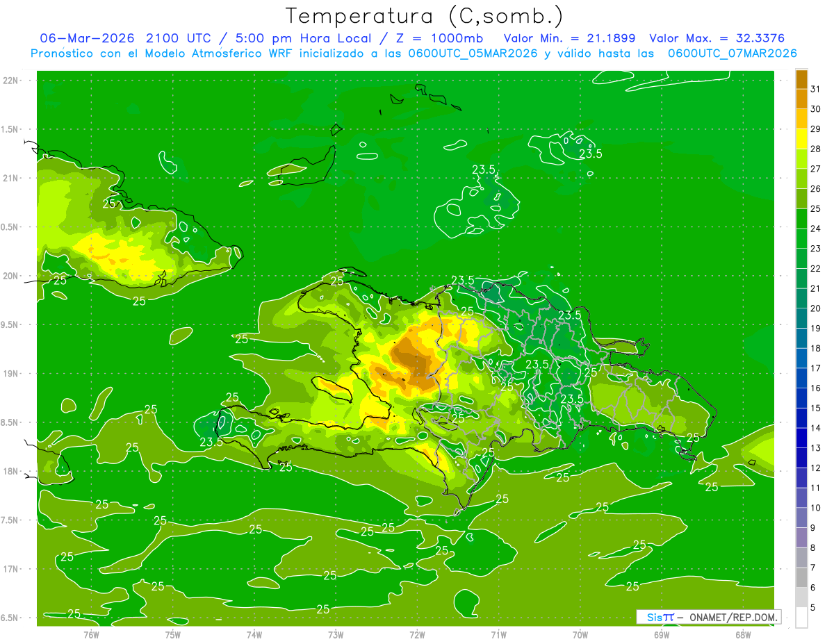Click the "70W" longitude axis label

(580, 634)
